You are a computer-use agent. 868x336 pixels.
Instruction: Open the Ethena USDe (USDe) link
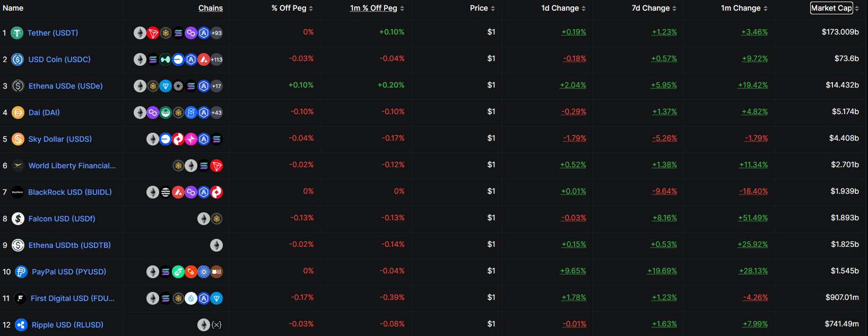[66, 86]
